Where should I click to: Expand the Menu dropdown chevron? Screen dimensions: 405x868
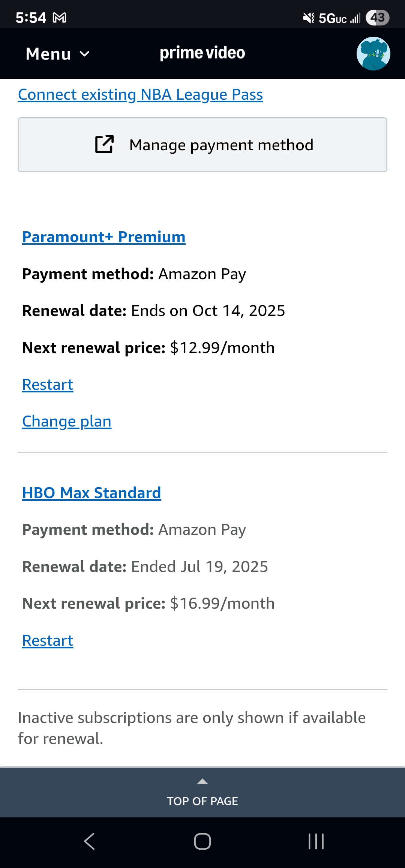coord(85,54)
